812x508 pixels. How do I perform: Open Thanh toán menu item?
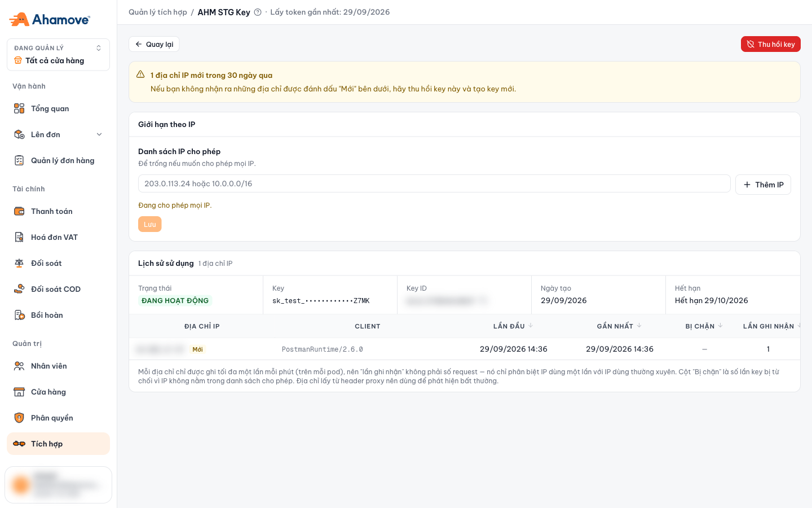(58, 211)
